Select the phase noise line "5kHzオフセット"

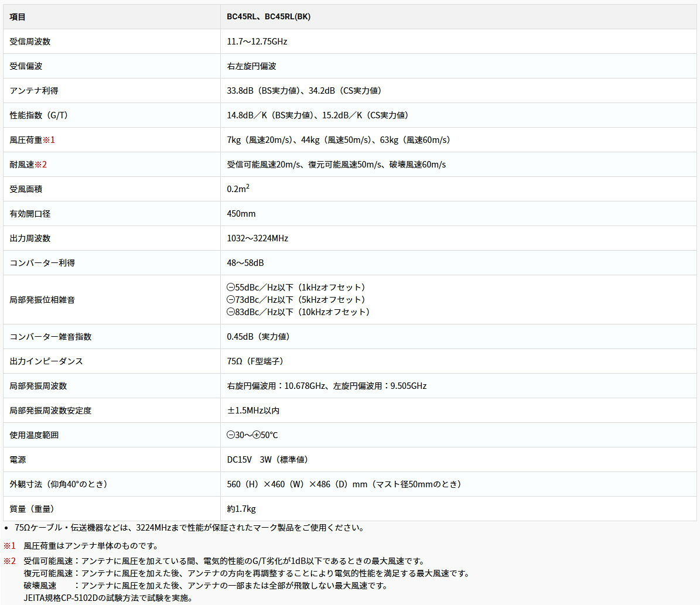click(x=298, y=300)
